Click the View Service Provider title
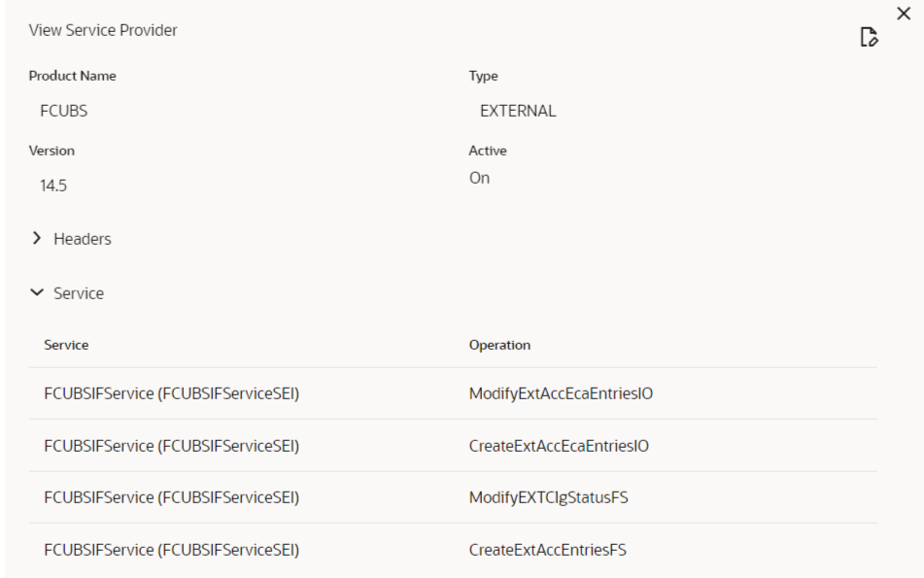 pos(103,30)
